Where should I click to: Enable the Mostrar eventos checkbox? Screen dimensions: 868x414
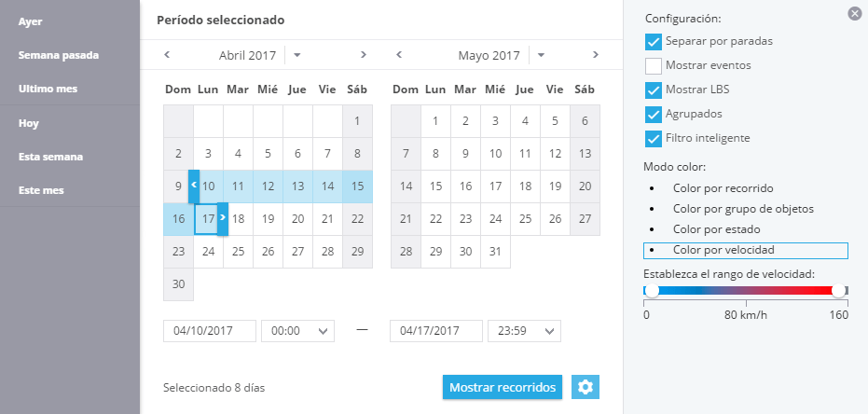point(654,66)
